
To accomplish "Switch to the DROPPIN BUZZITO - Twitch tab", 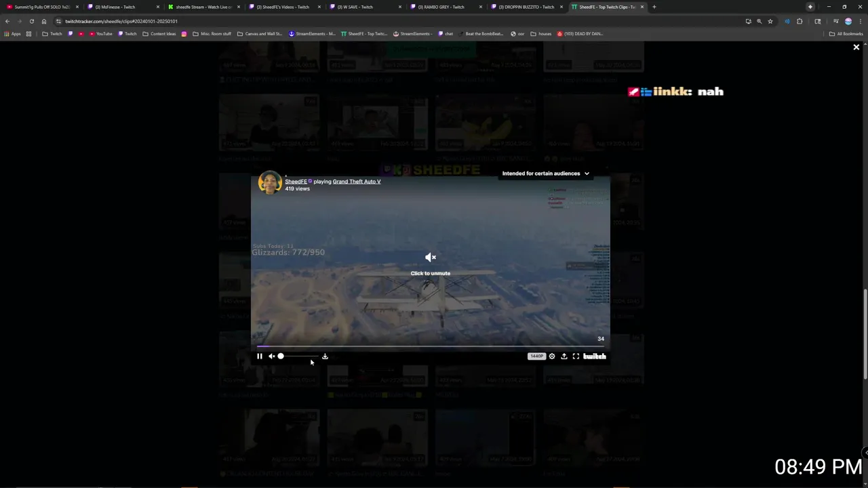I will pos(525,7).
